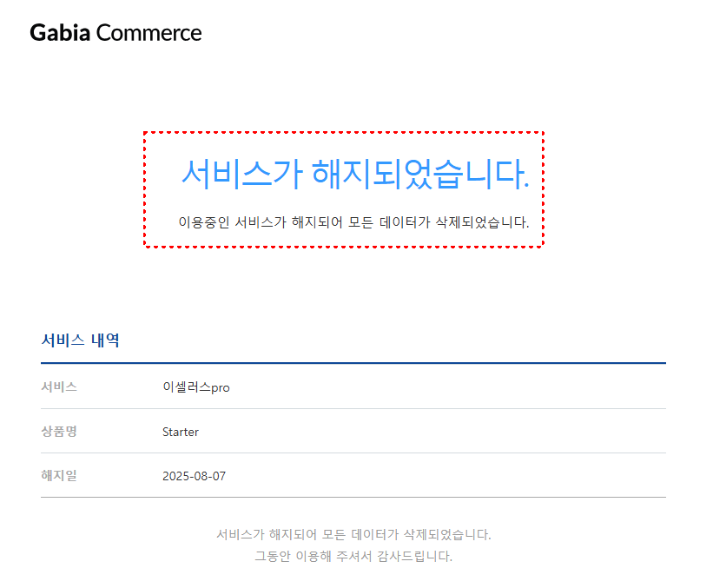Click the gray '서비스' row label

tap(59, 386)
